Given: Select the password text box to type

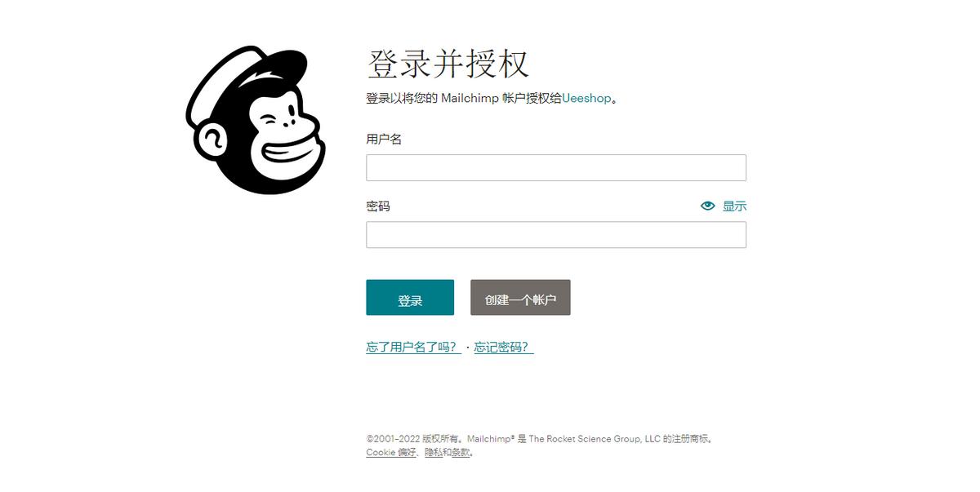Looking at the screenshot, I should pos(556,234).
